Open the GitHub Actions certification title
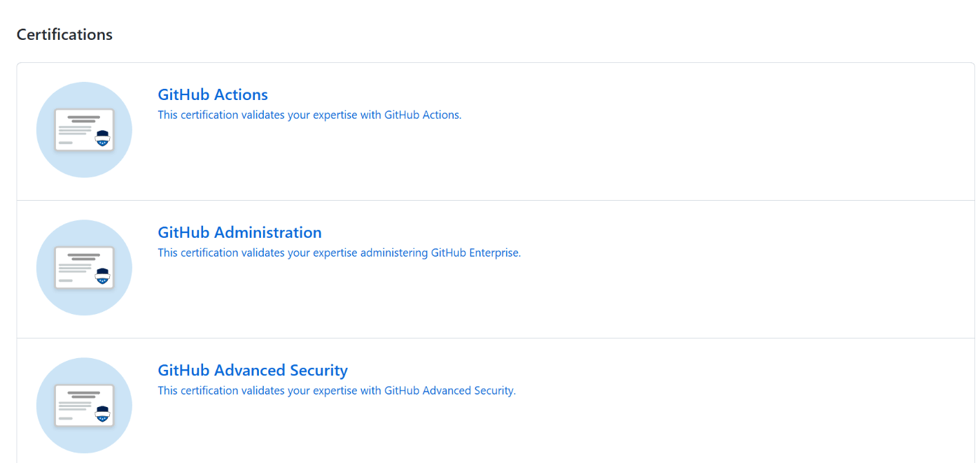Image resolution: width=980 pixels, height=463 pixels. pyautogui.click(x=213, y=94)
